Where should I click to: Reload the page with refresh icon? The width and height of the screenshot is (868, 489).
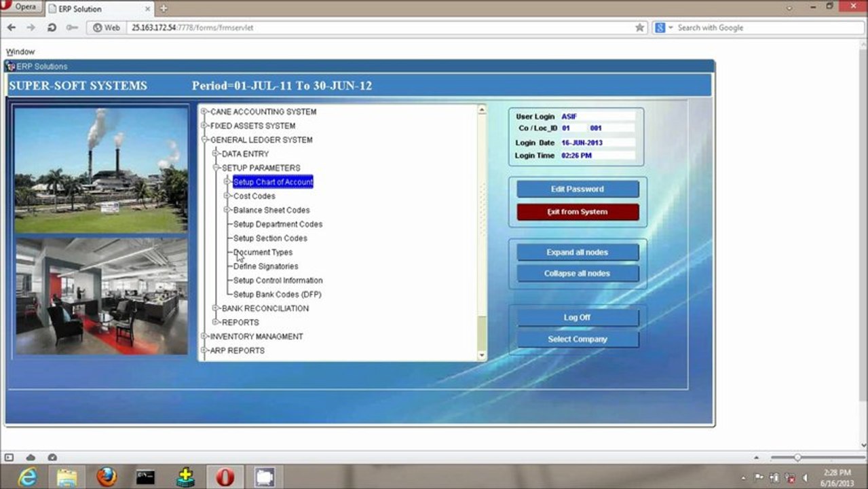[x=52, y=28]
